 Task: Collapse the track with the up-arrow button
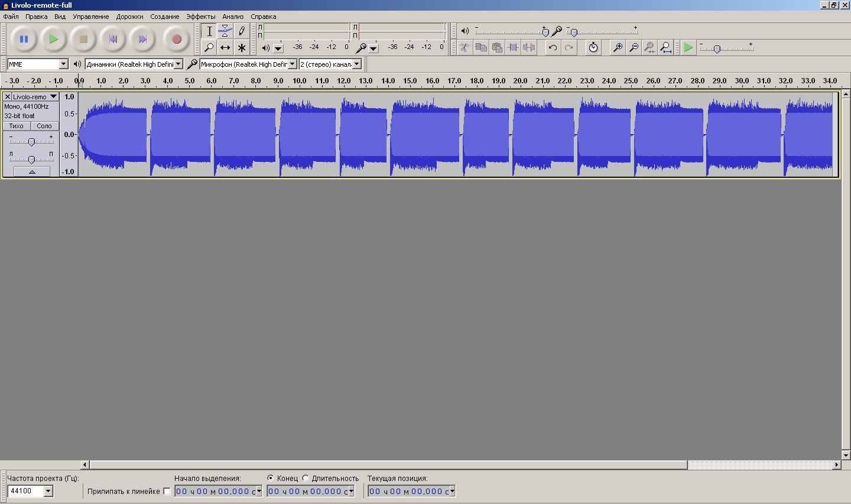pos(32,171)
